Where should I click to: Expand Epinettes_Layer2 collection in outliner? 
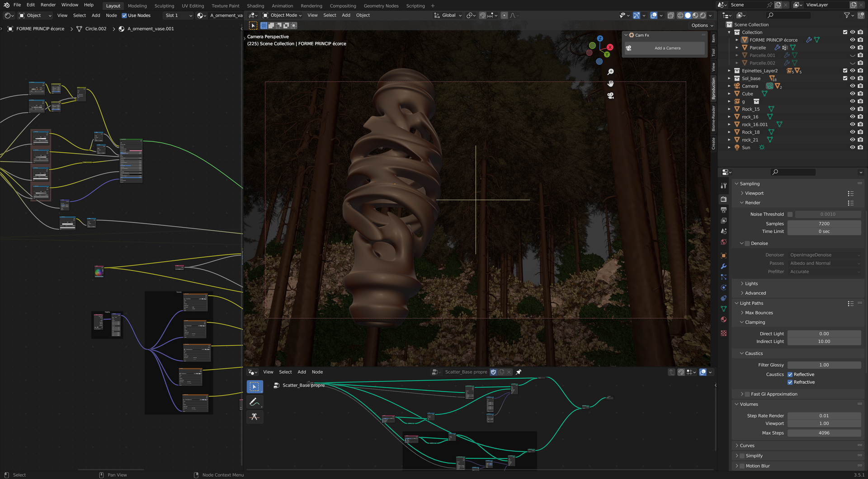pyautogui.click(x=729, y=70)
